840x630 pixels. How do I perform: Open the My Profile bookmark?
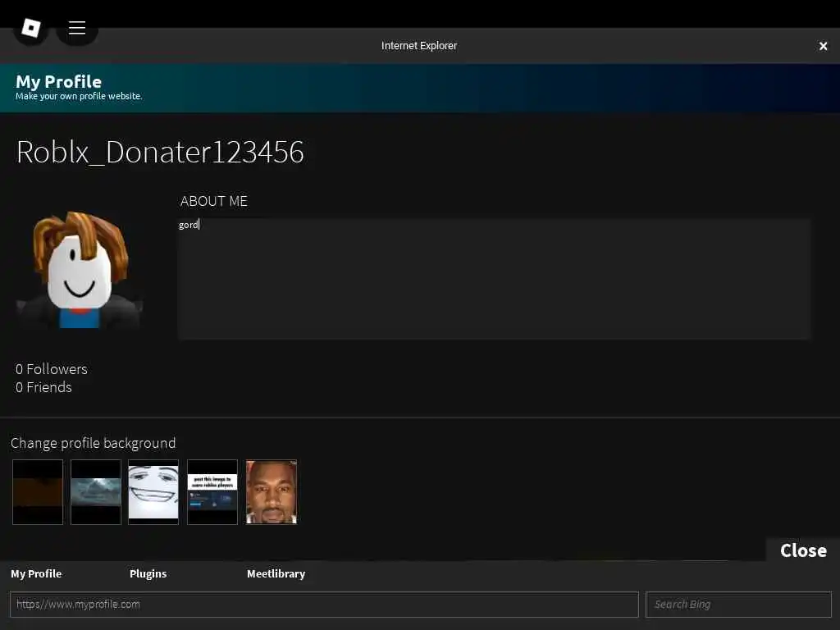(36, 573)
